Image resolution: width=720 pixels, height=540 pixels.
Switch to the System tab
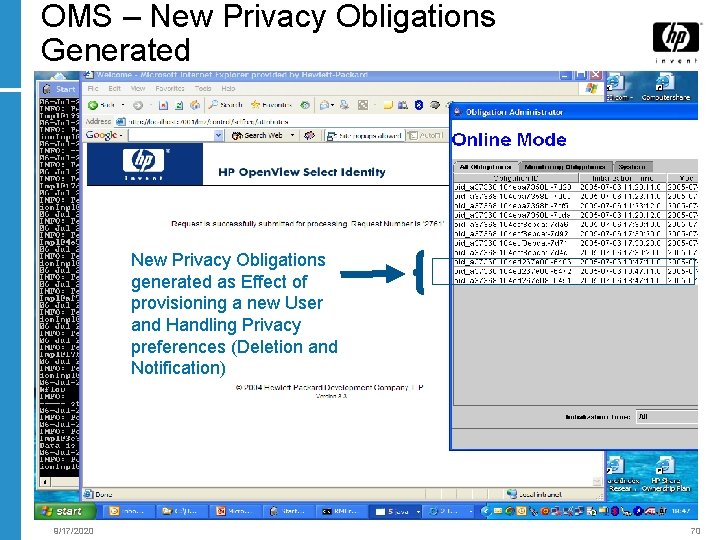pyautogui.click(x=632, y=167)
